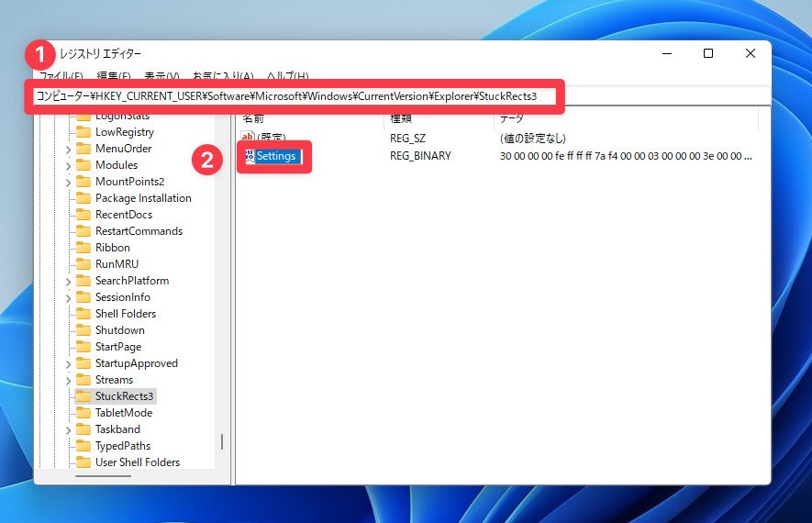
Task: Click the TypedPaths folder icon
Action: [83, 446]
